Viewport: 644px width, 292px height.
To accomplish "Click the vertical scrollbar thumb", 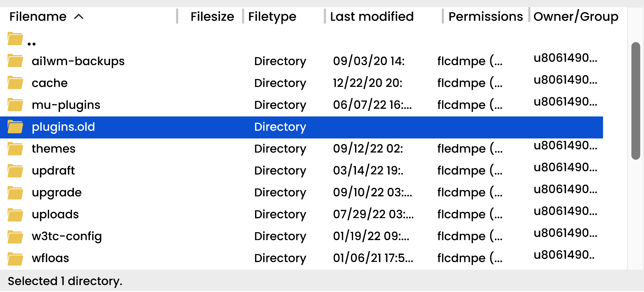I will coord(636,101).
